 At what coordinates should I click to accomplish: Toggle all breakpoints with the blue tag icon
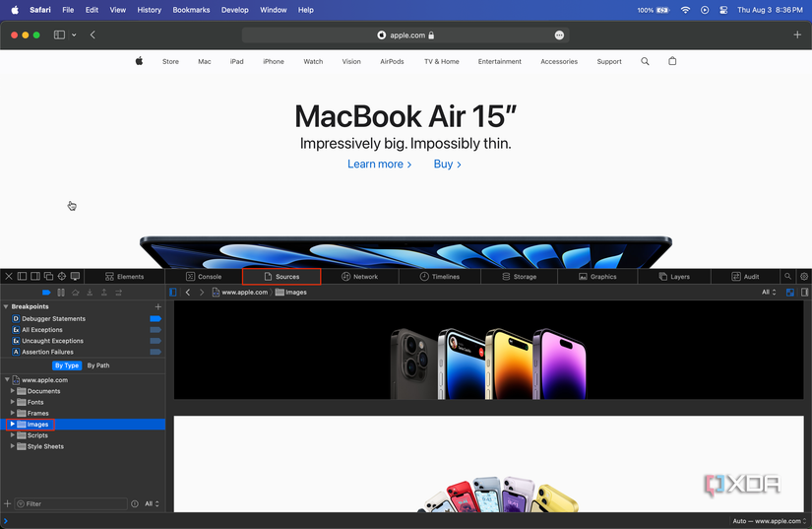(46, 293)
